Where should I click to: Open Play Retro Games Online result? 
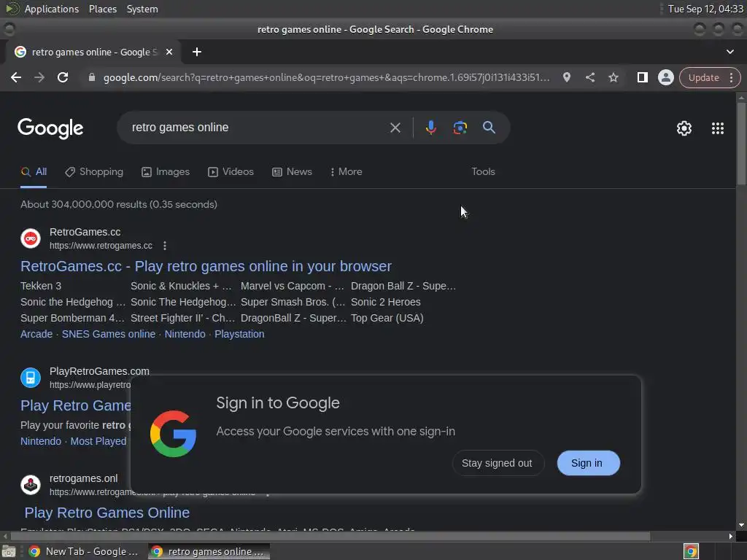pyautogui.click(x=107, y=513)
